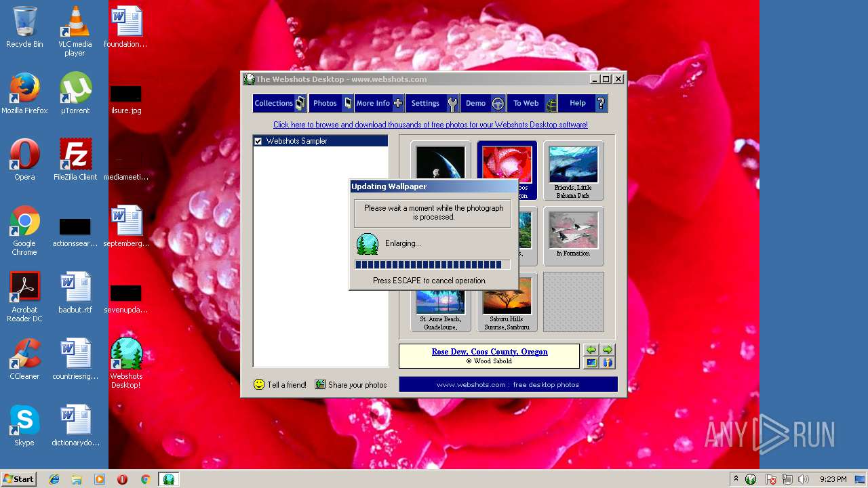Launch Chrome from the taskbar

(x=145, y=479)
